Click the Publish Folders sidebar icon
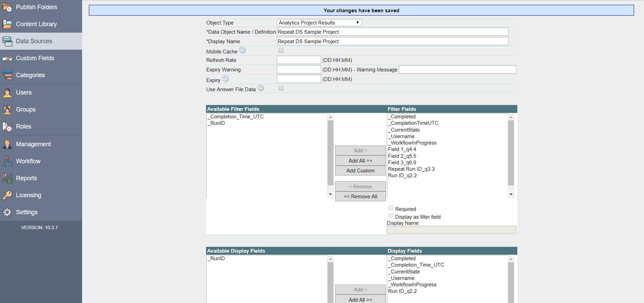Image resolution: width=644 pixels, height=303 pixels. pos(7,7)
